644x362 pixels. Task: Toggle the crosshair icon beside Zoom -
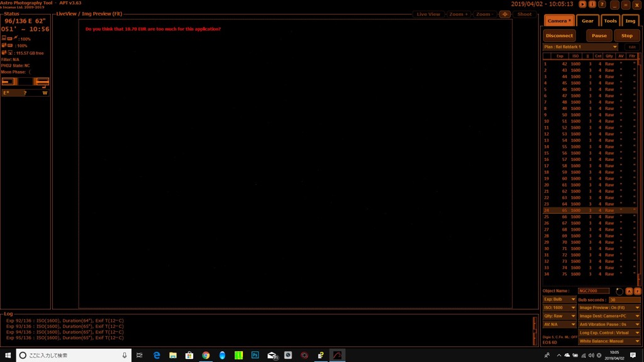click(505, 14)
